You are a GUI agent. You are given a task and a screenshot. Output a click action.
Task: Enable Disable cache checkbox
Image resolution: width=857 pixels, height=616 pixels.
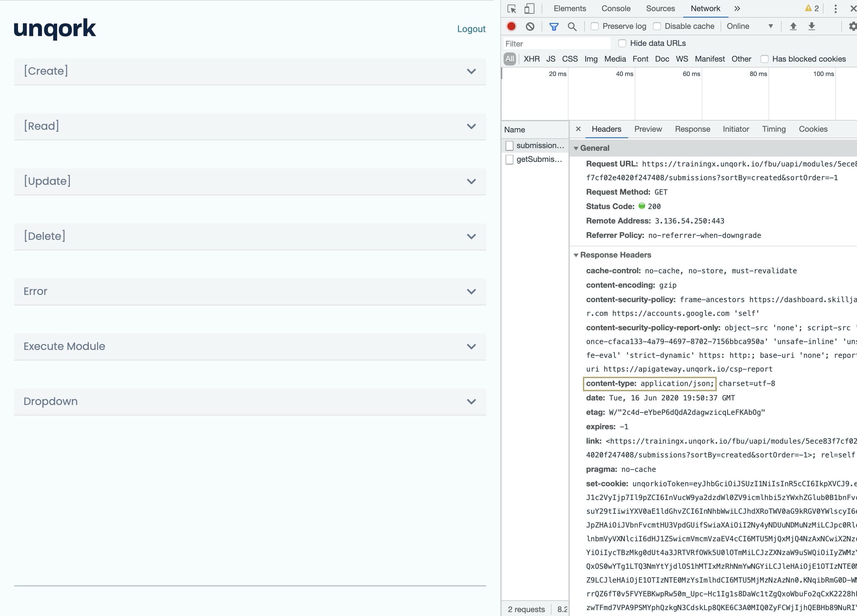[657, 27]
